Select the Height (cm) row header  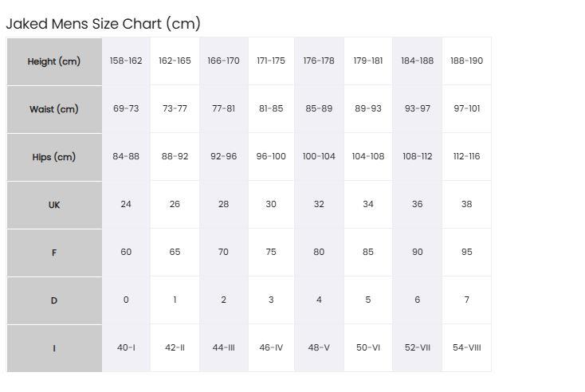(54, 61)
